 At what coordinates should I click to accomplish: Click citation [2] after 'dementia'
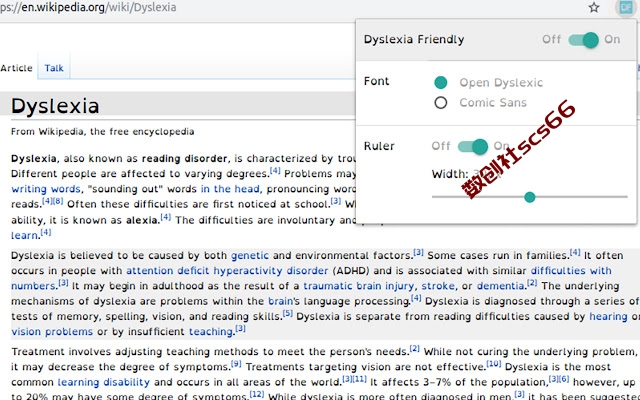point(532,283)
